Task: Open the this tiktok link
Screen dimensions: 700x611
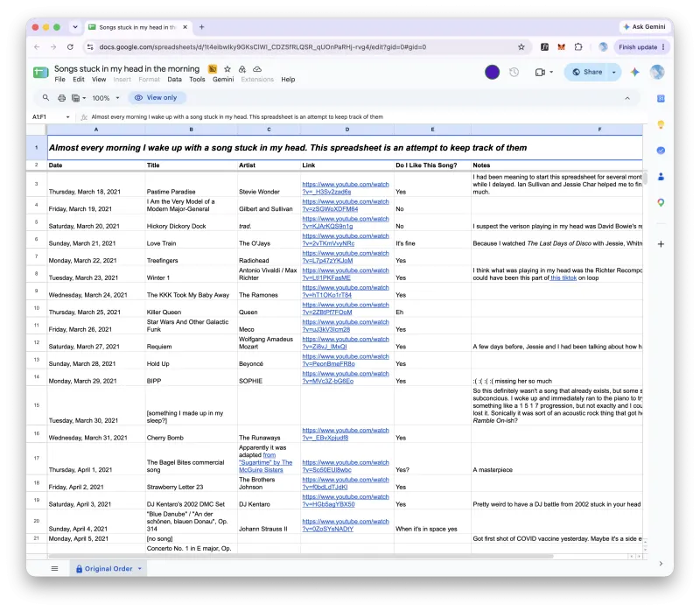Action: click(x=563, y=277)
